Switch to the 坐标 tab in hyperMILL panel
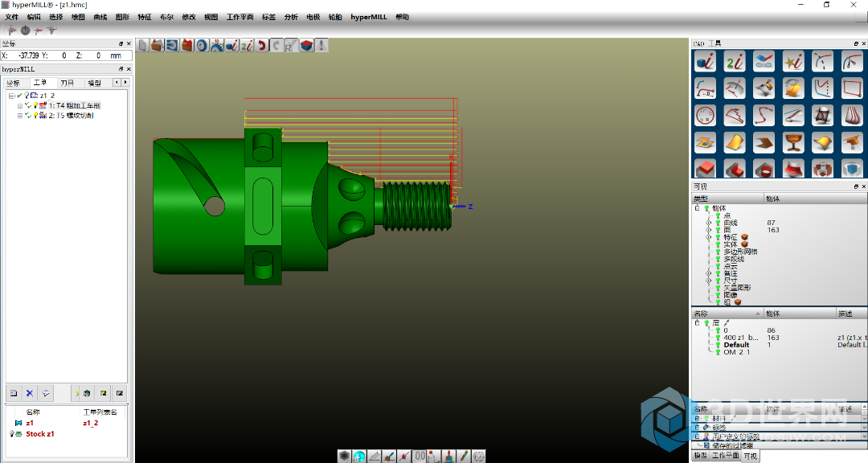 coord(13,83)
